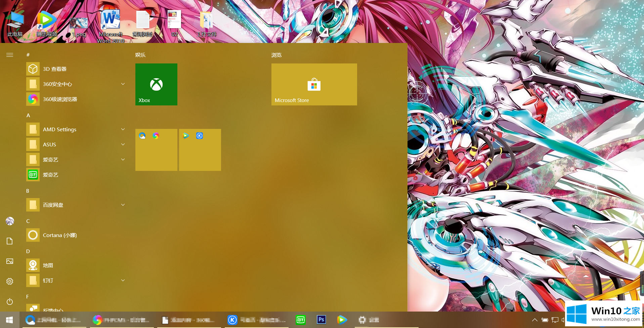Launch the 爱奇艺 app with green icon
The width and height of the screenshot is (644, 328).
coord(76,175)
